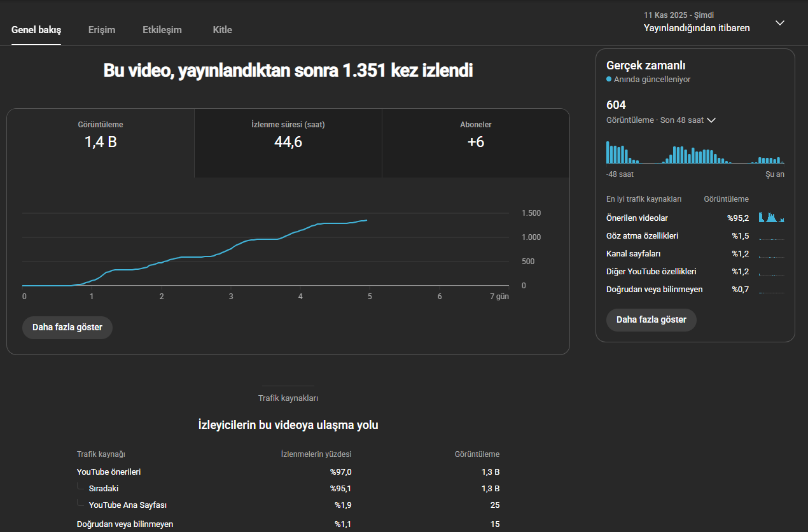Select the Sıradaki sub-source row
Viewport: 808px width, 532px height.
pos(288,489)
